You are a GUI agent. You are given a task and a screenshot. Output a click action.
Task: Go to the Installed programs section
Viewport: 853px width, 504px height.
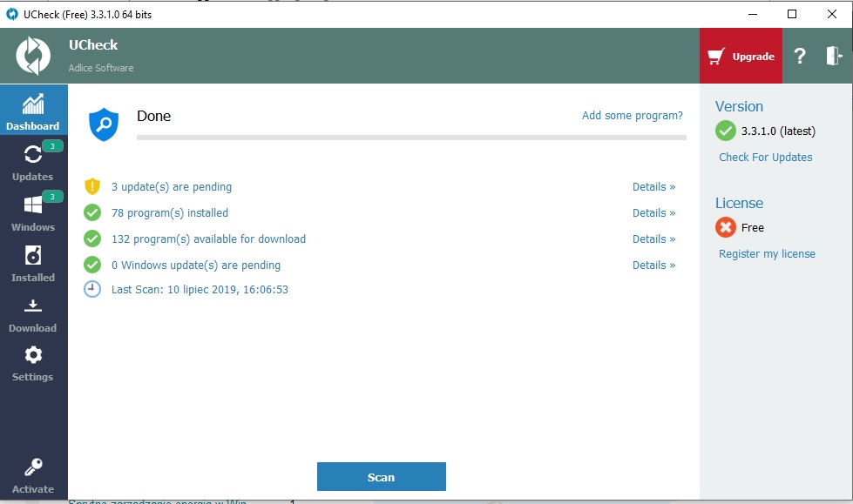(x=33, y=263)
